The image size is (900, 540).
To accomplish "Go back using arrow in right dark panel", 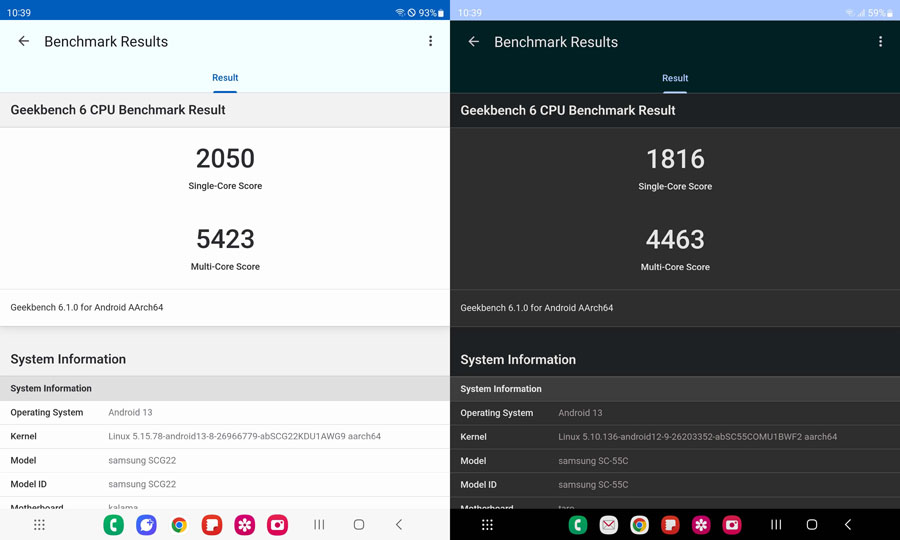I will point(474,42).
